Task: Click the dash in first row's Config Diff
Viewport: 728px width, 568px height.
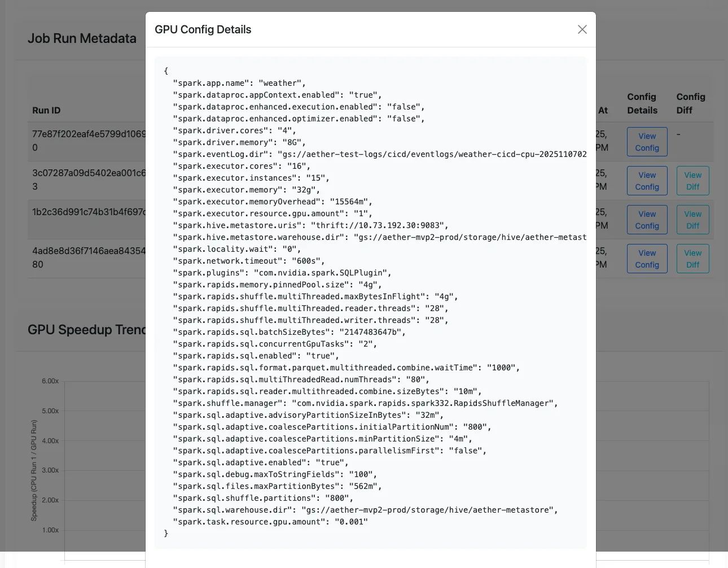Action: coord(678,134)
